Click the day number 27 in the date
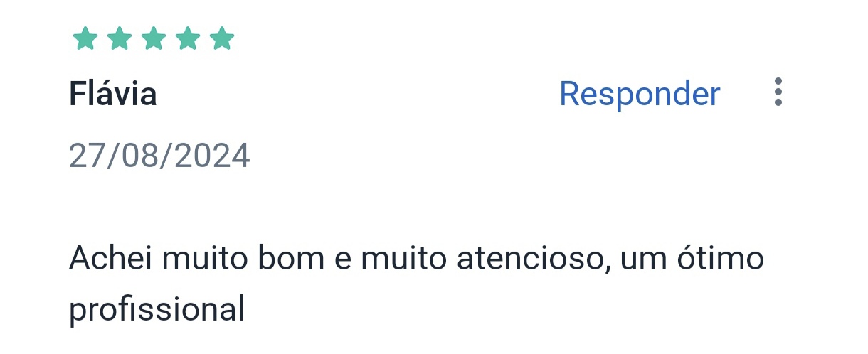 tap(87, 156)
